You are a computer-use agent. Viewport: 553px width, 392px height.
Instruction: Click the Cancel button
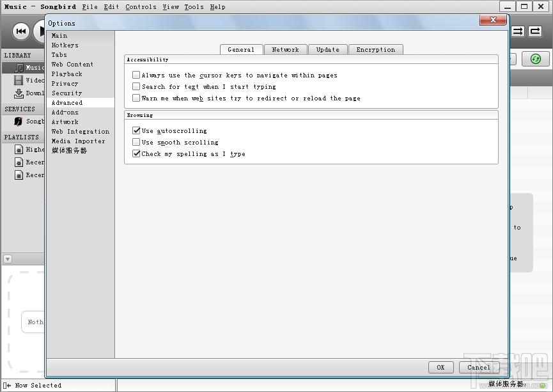click(x=479, y=367)
